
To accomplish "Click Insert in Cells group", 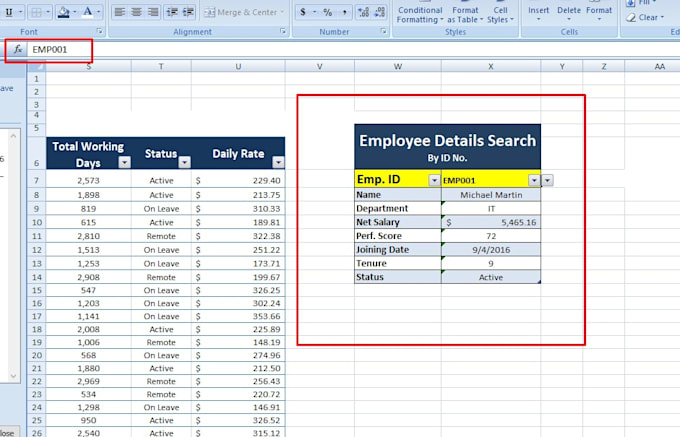I will click(x=538, y=13).
